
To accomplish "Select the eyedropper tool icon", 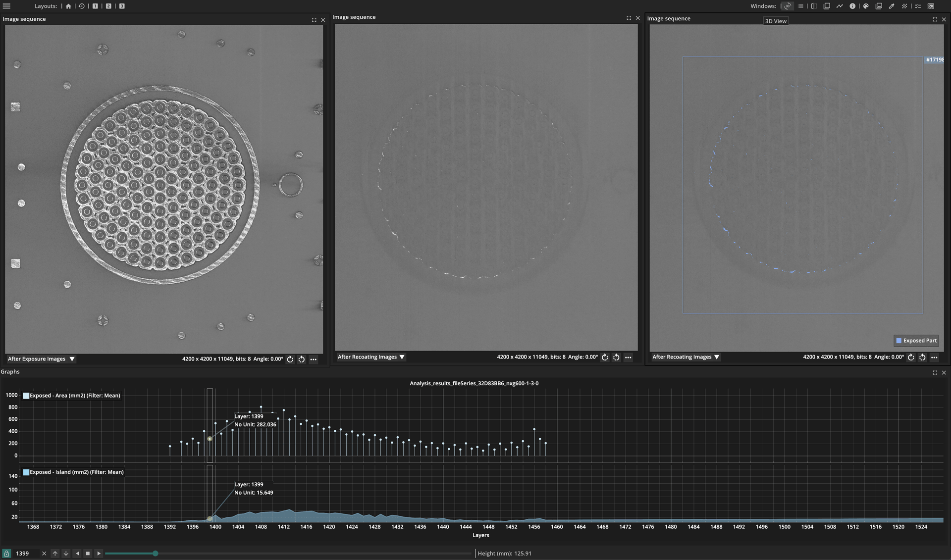I will click(x=892, y=6).
